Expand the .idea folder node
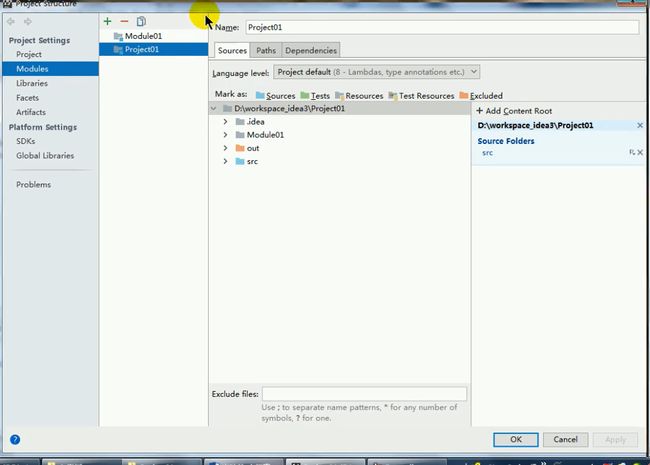Image resolution: width=650 pixels, height=465 pixels. 225,122
